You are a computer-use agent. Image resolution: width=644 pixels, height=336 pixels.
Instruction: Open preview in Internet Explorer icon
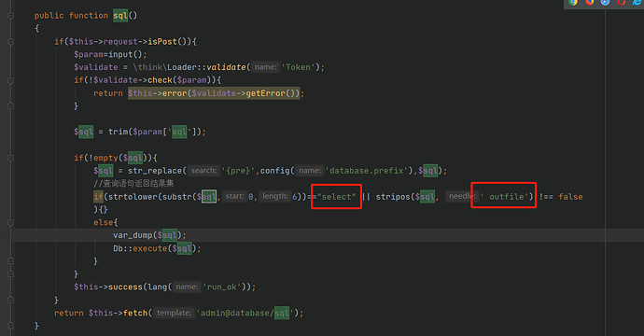[637, 2]
